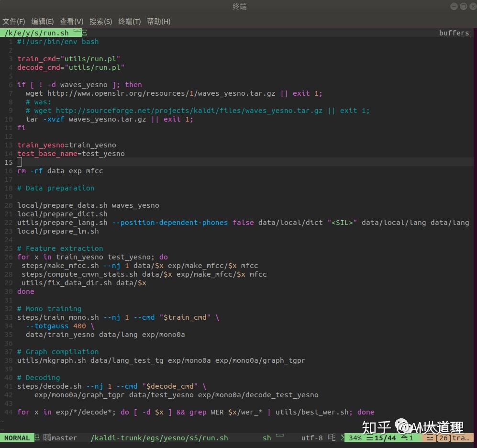Open the 查看(V) menu
The image size is (477, 448).
click(x=71, y=22)
